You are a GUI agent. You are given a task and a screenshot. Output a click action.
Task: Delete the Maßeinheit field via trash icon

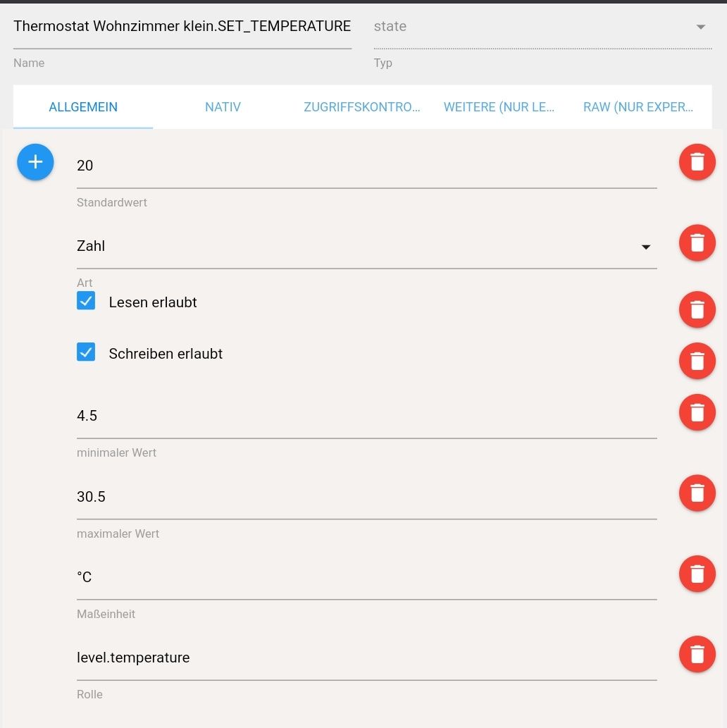coord(697,574)
